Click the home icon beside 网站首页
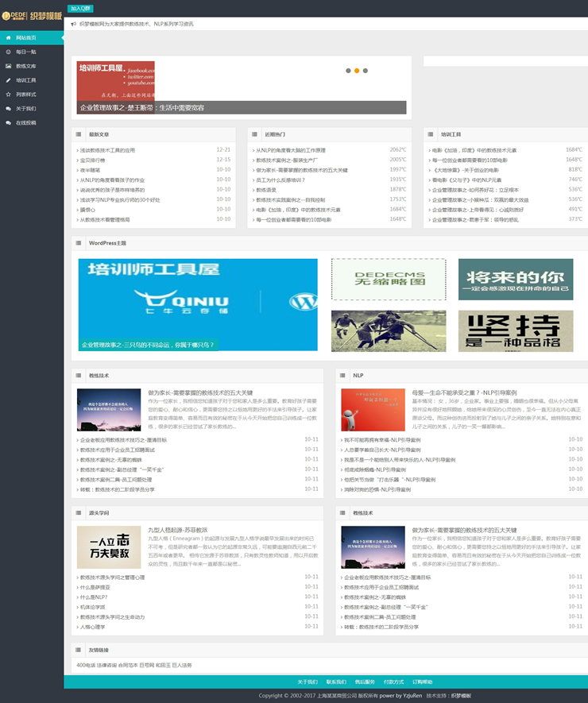Viewport: 588px width, 703px height. pos(8,37)
